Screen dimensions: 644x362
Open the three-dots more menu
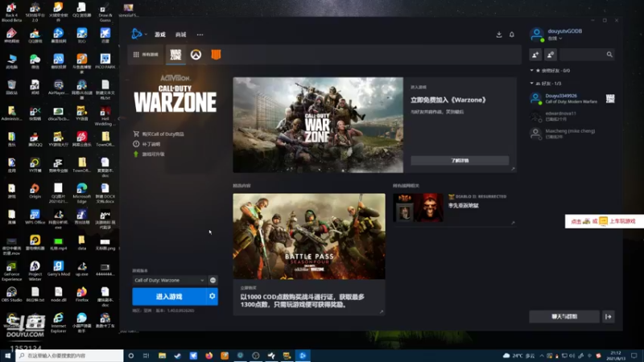coord(200,35)
